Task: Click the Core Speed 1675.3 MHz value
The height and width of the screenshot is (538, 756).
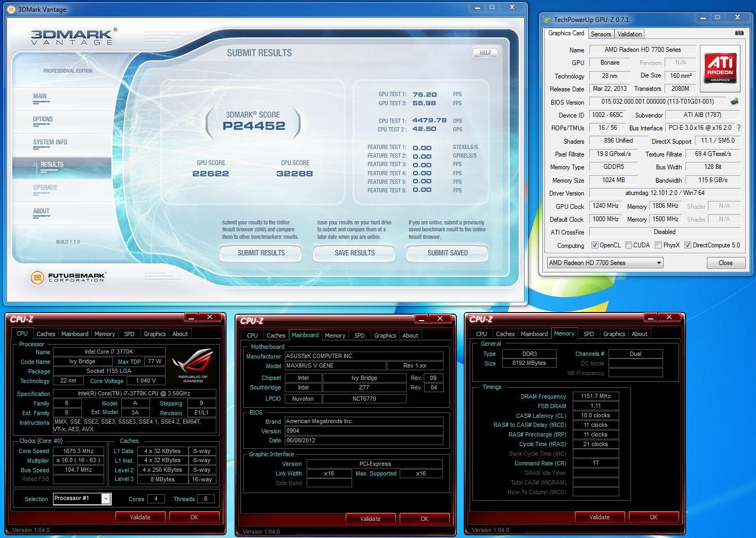Action: [x=78, y=451]
